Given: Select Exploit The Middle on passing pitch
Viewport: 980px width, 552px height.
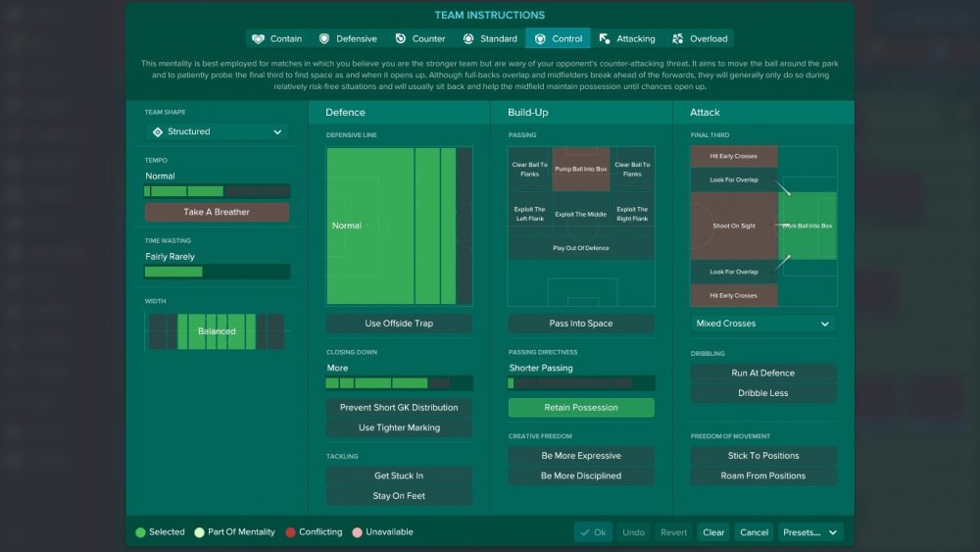Looking at the screenshot, I should (580, 215).
